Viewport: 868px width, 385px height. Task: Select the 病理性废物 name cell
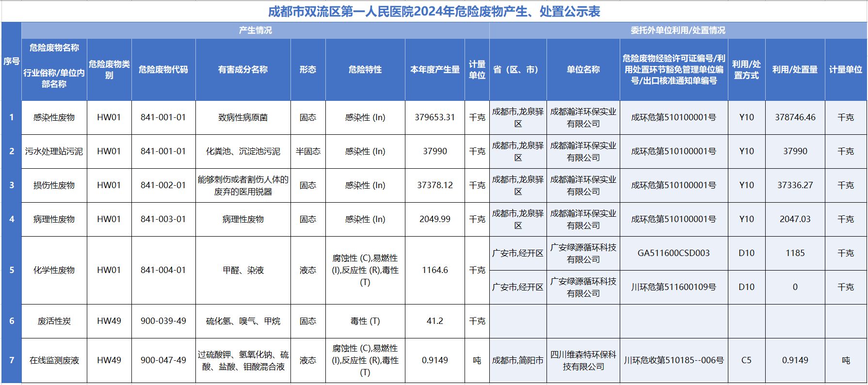pos(54,219)
